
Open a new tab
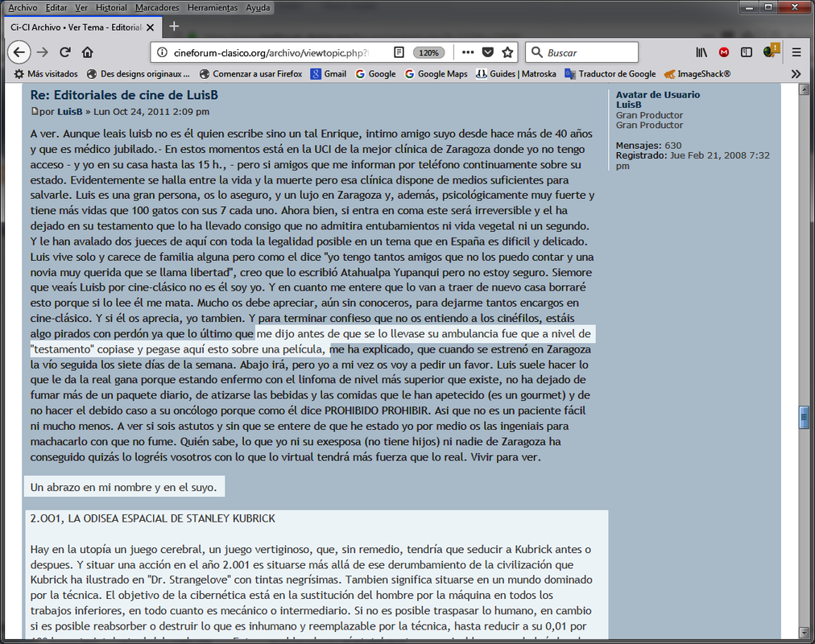[174, 27]
